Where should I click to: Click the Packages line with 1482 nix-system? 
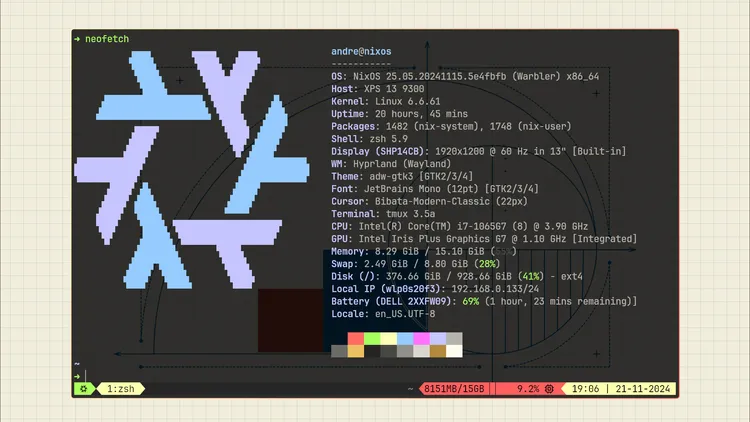tap(451, 126)
